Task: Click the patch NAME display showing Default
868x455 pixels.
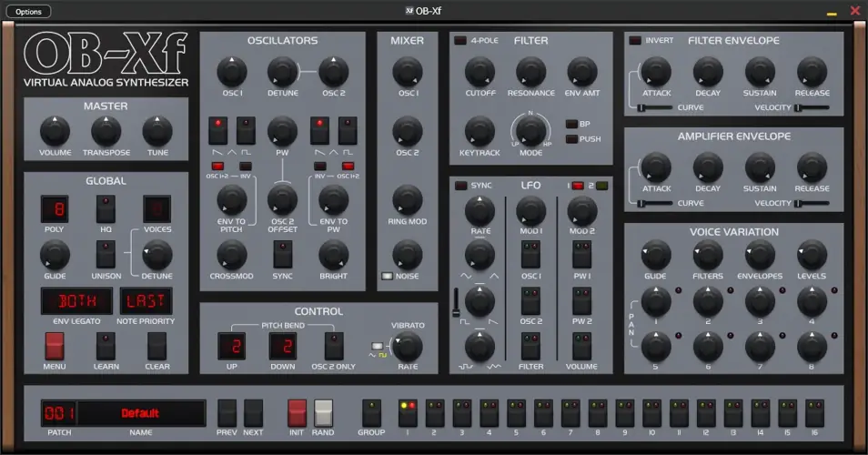Action: click(x=141, y=413)
